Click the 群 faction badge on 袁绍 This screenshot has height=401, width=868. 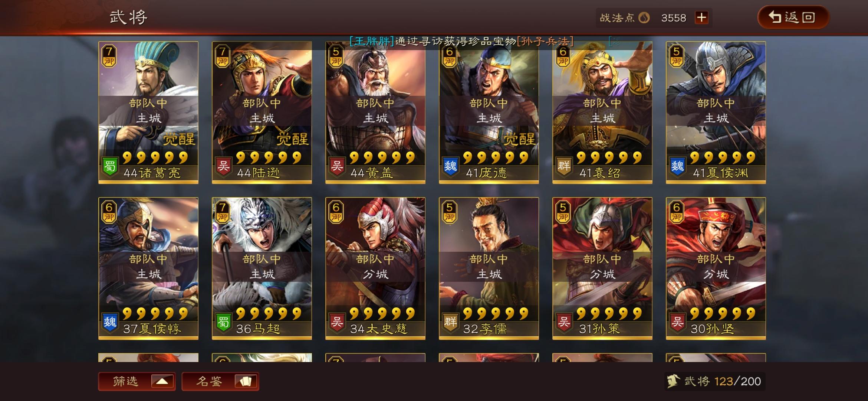(x=564, y=166)
